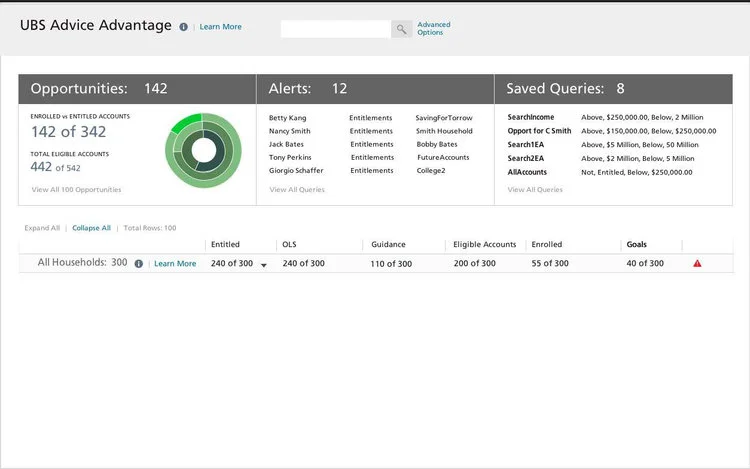Click the 240 of 300 OLS cell
750x469 pixels.
tap(303, 263)
